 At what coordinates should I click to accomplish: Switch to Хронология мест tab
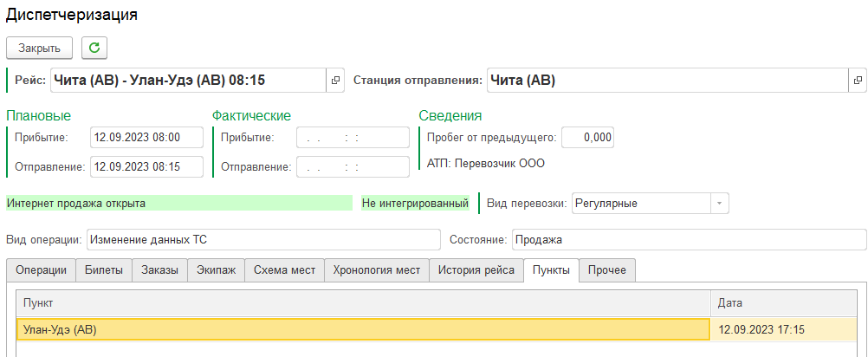[376, 270]
